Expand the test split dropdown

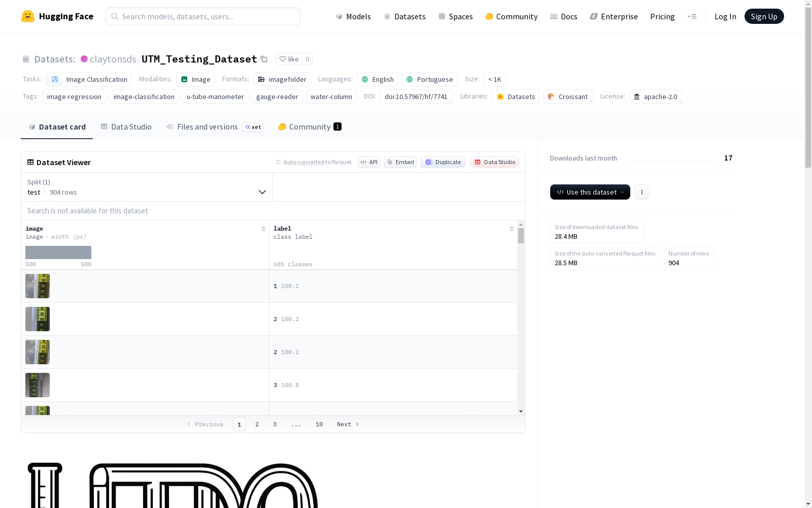tap(147, 187)
